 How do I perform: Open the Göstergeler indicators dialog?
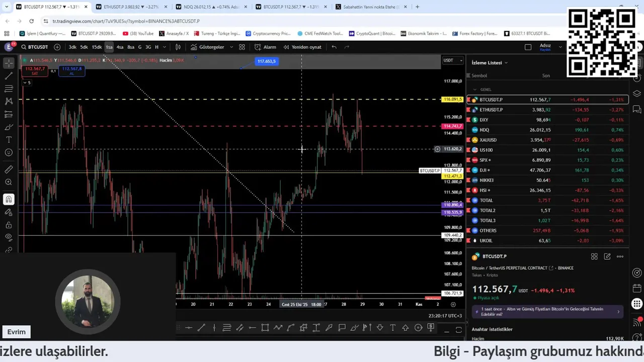coord(207,47)
